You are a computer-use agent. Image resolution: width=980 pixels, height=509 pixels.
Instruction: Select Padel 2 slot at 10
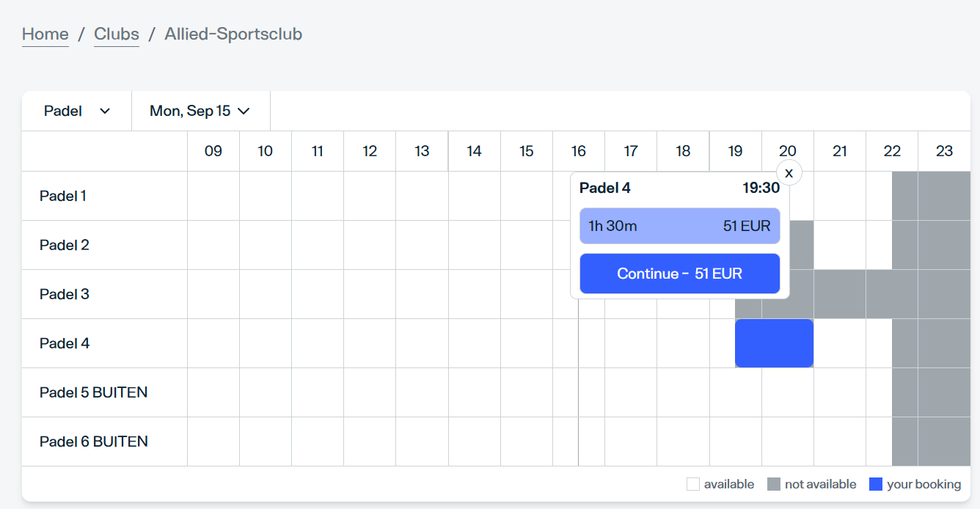point(266,245)
